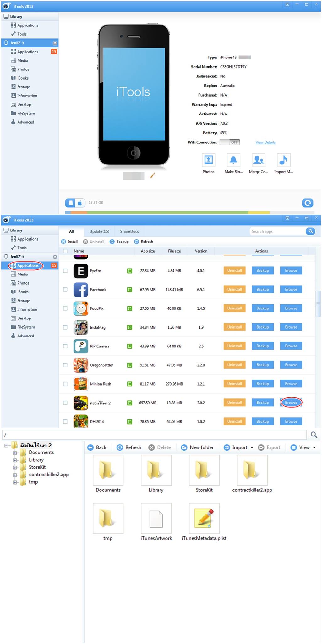Viewport: 322px width, 644px height.
Task: Tick the select-all checkbox beside Name header
Action: coord(65,251)
